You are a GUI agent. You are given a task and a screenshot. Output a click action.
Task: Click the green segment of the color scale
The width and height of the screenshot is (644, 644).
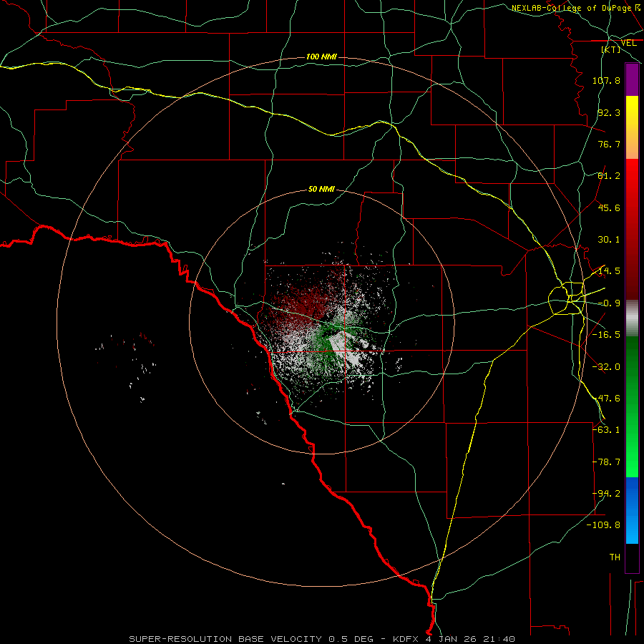(x=632, y=406)
